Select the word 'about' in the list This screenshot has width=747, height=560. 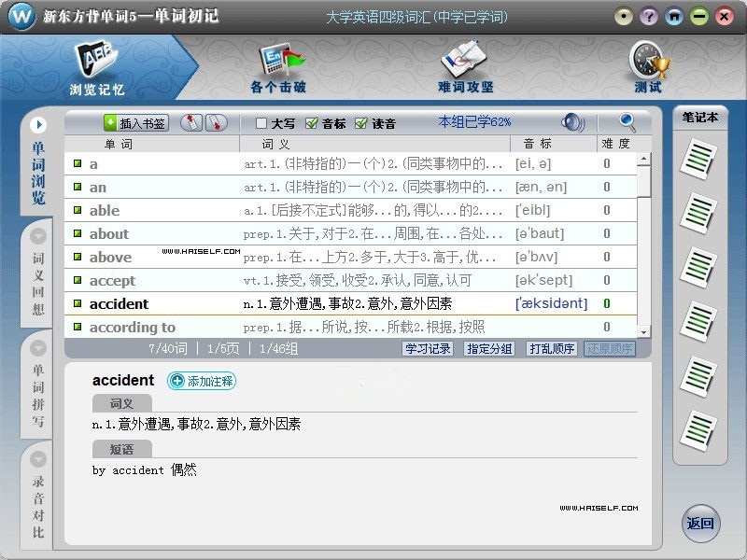coord(109,234)
